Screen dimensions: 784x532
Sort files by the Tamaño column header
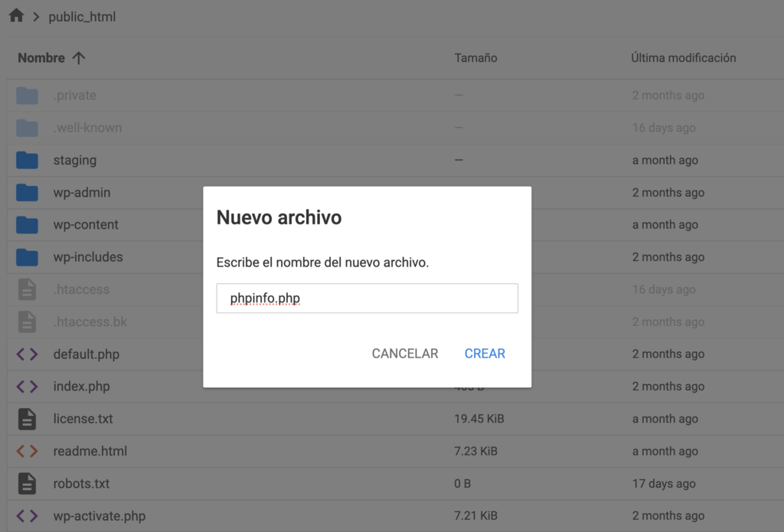[x=475, y=57]
